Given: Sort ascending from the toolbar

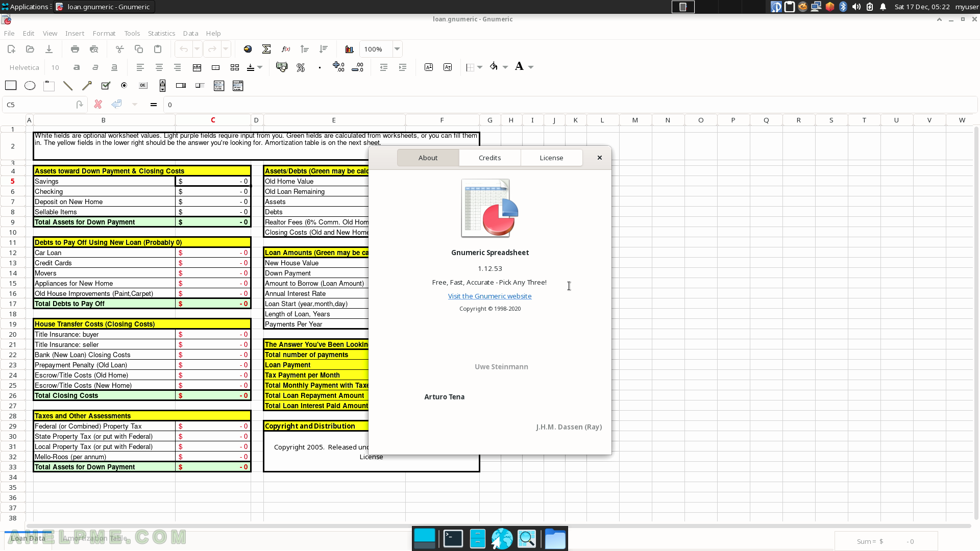Looking at the screenshot, I should pos(305,49).
